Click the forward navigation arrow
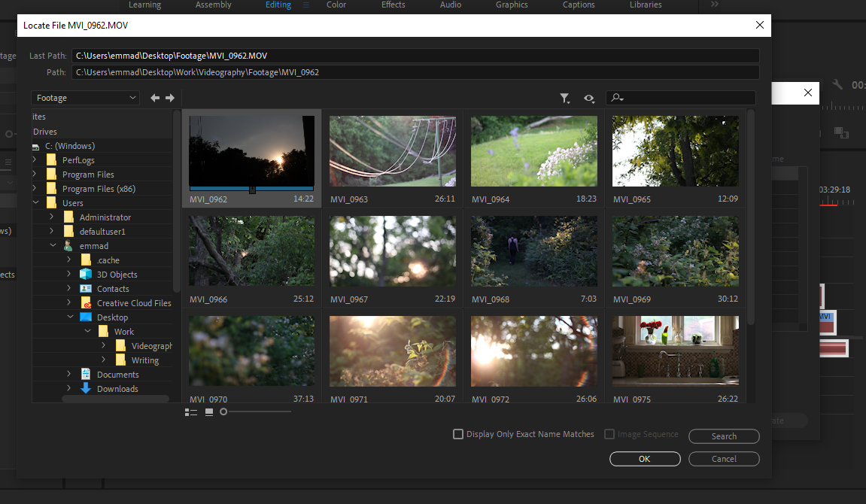Image resolution: width=866 pixels, height=504 pixels. tap(170, 98)
